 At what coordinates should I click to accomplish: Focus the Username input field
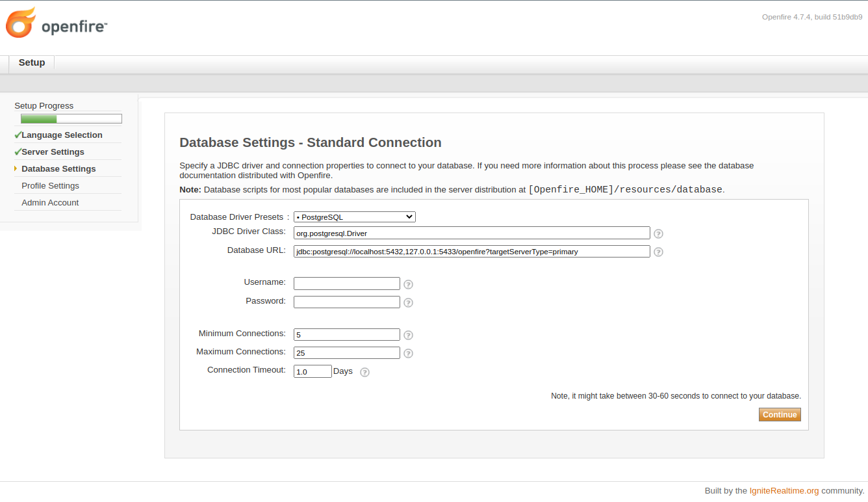[346, 284]
